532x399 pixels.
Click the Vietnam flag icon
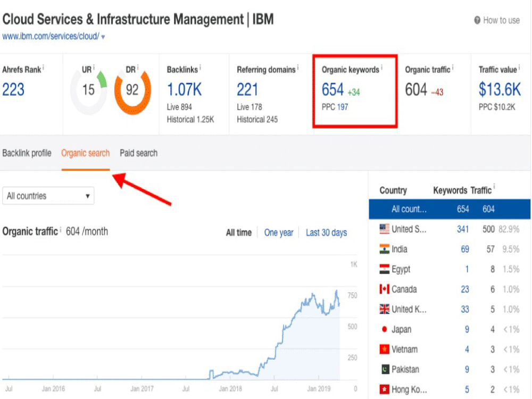[x=385, y=349]
